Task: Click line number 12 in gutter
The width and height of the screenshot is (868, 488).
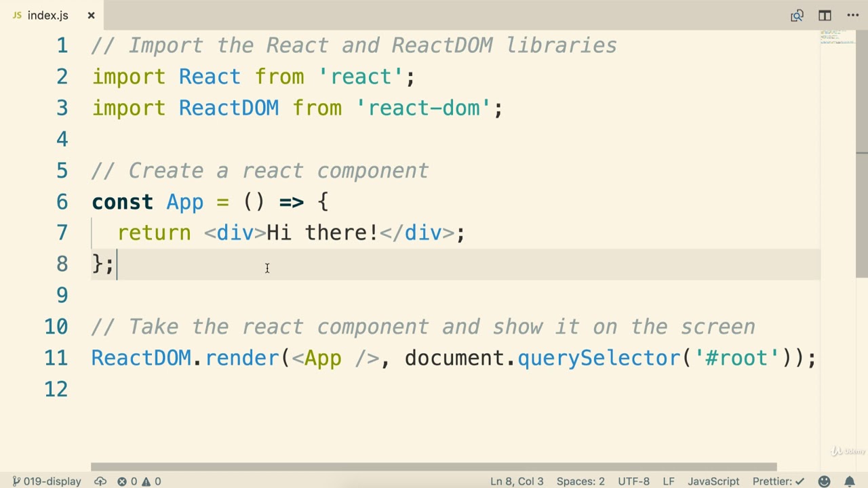Action: (56, 389)
